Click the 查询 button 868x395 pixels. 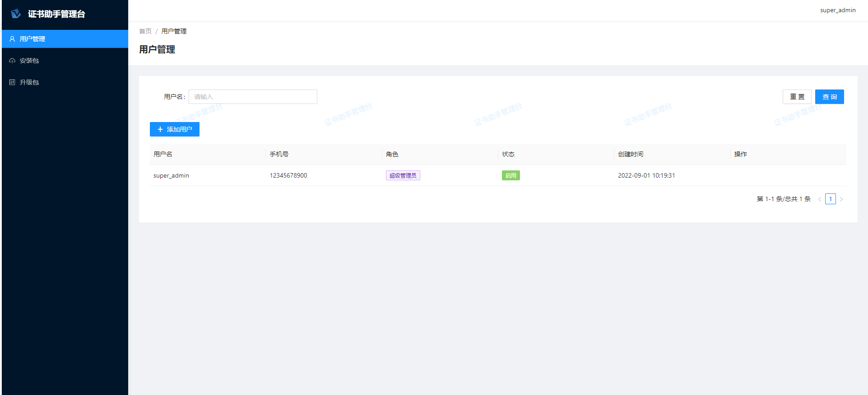coord(830,97)
